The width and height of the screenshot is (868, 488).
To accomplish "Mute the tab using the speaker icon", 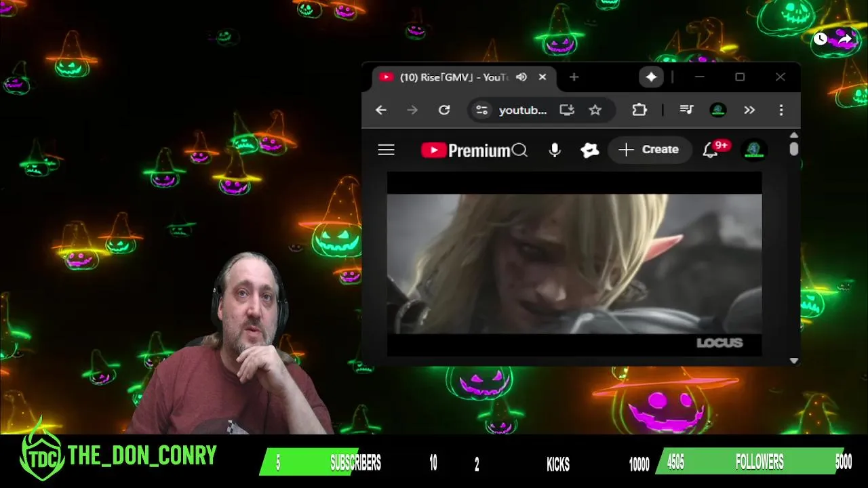I will point(521,77).
